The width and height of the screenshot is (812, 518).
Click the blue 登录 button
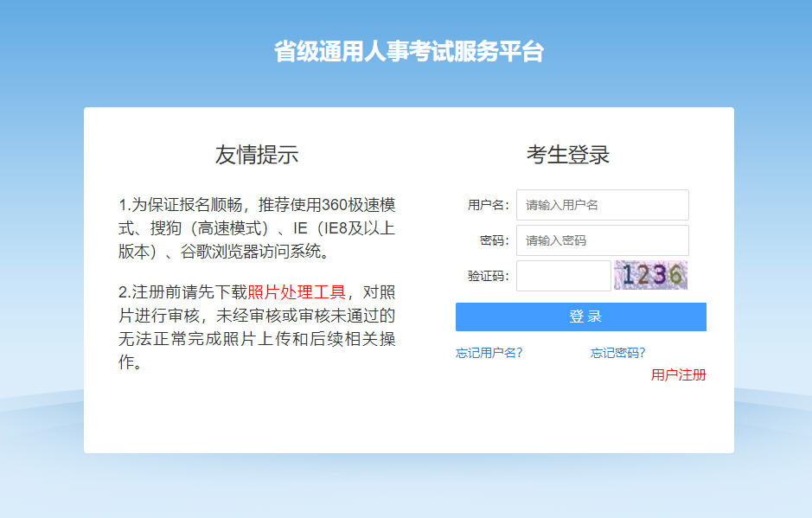point(580,317)
